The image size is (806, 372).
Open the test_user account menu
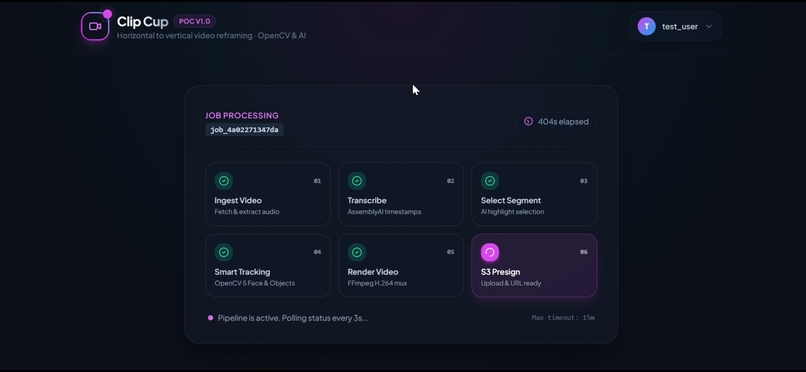(675, 26)
